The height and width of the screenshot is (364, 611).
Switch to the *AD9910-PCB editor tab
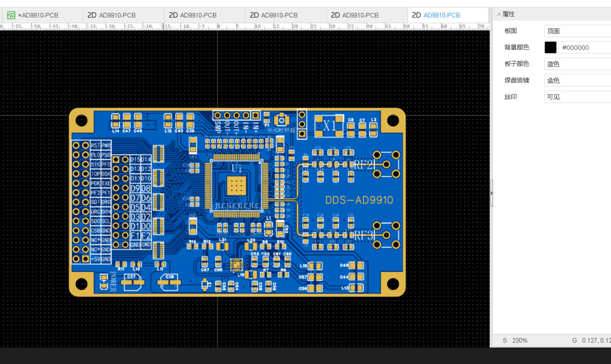[41, 15]
